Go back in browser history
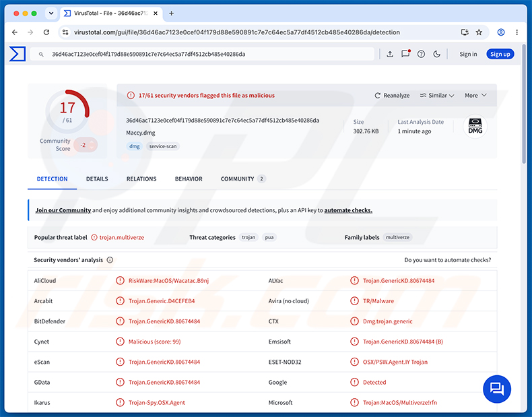The image size is (532, 417). 15,32
